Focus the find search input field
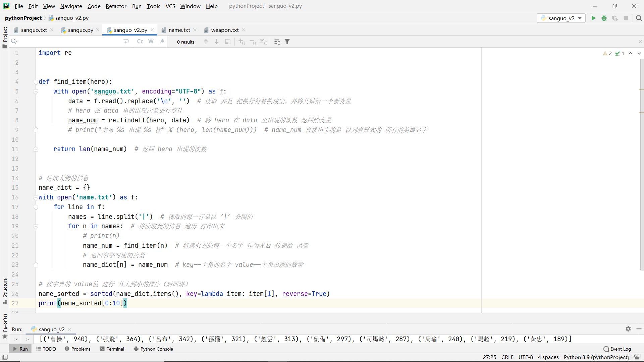 pyautogui.click(x=70, y=42)
